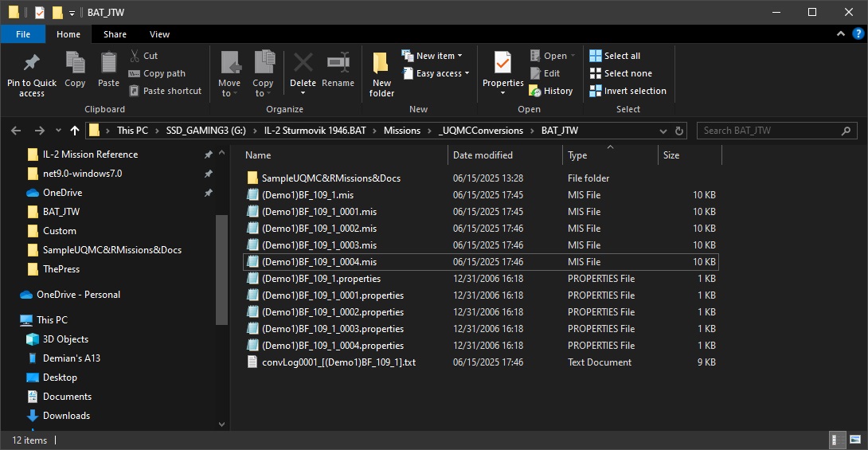The image size is (868, 450).
Task: Click Edit in Open group
Action: point(545,73)
